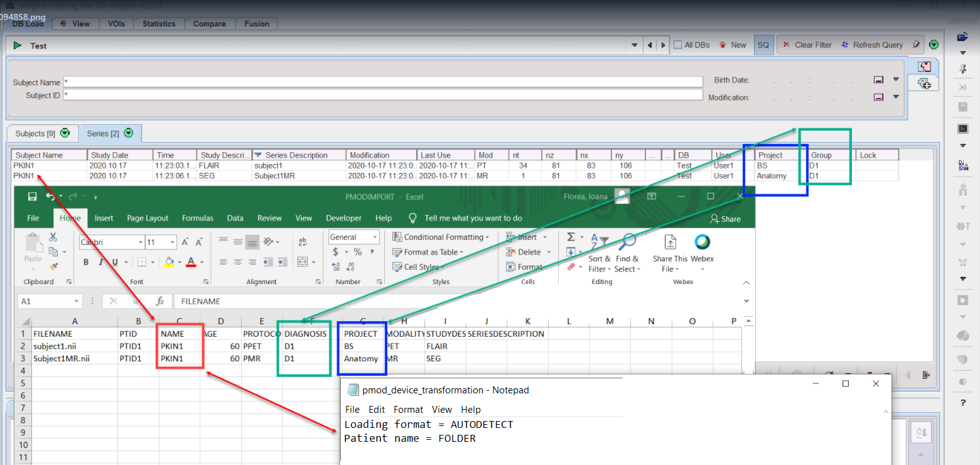Click the Delete cells button in Excel
Image resolution: width=980 pixels, height=465 pixels.
coord(524,252)
